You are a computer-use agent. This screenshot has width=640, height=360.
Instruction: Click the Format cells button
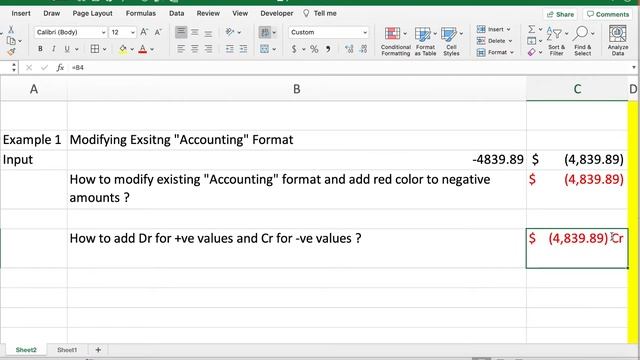click(495, 52)
